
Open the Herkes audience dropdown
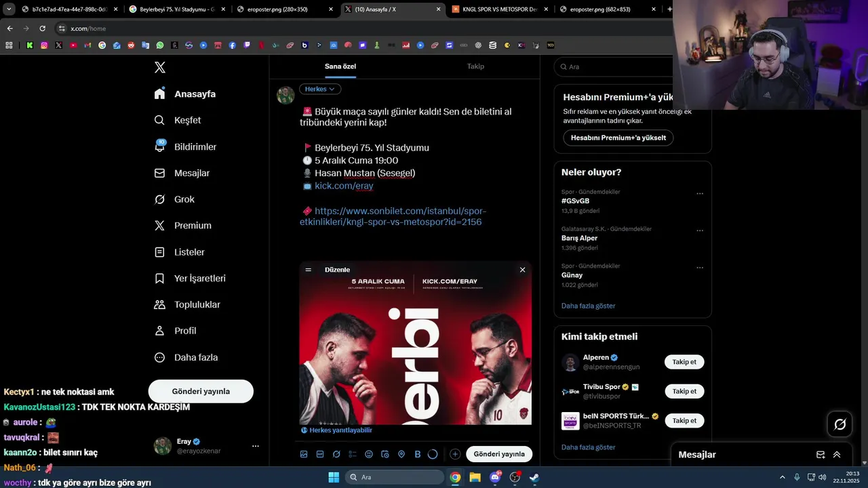320,89
